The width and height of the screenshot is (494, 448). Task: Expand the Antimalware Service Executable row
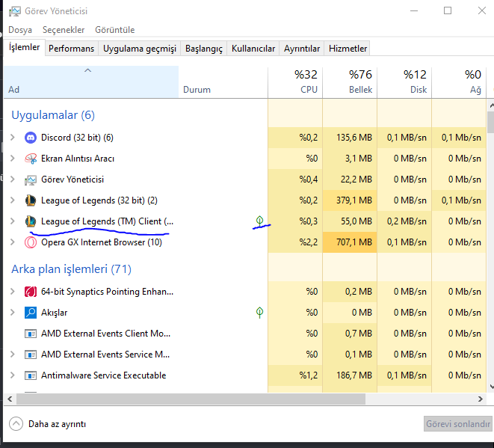pos(13,375)
